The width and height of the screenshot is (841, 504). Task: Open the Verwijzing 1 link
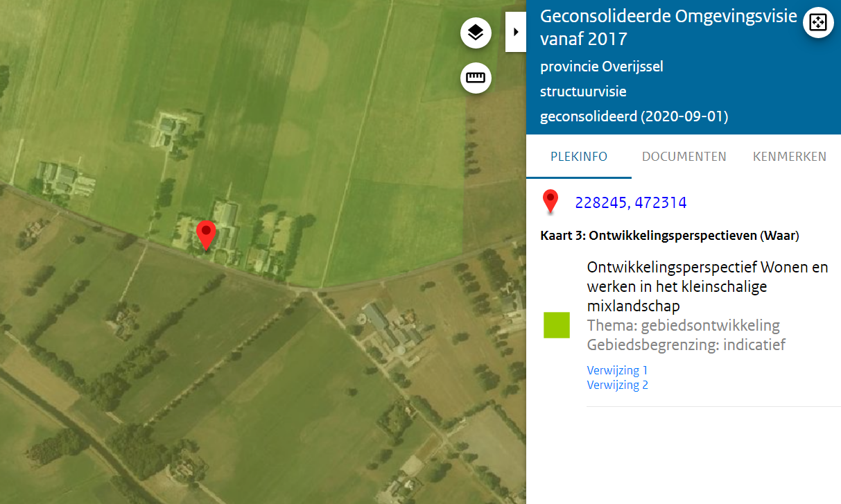(617, 370)
